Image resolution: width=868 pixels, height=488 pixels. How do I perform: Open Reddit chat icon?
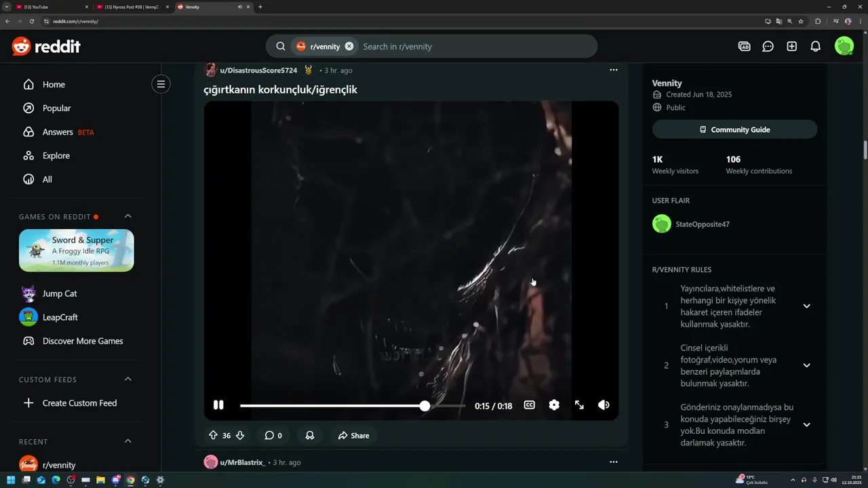click(x=768, y=46)
